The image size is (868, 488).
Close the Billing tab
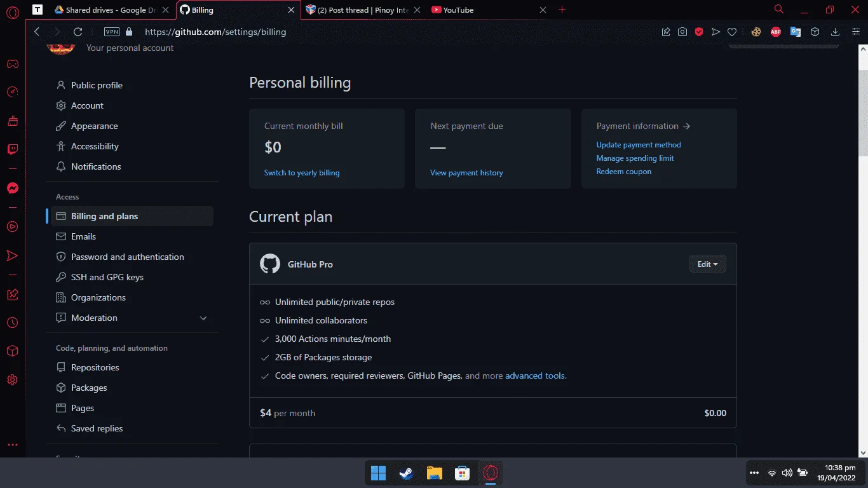(292, 10)
